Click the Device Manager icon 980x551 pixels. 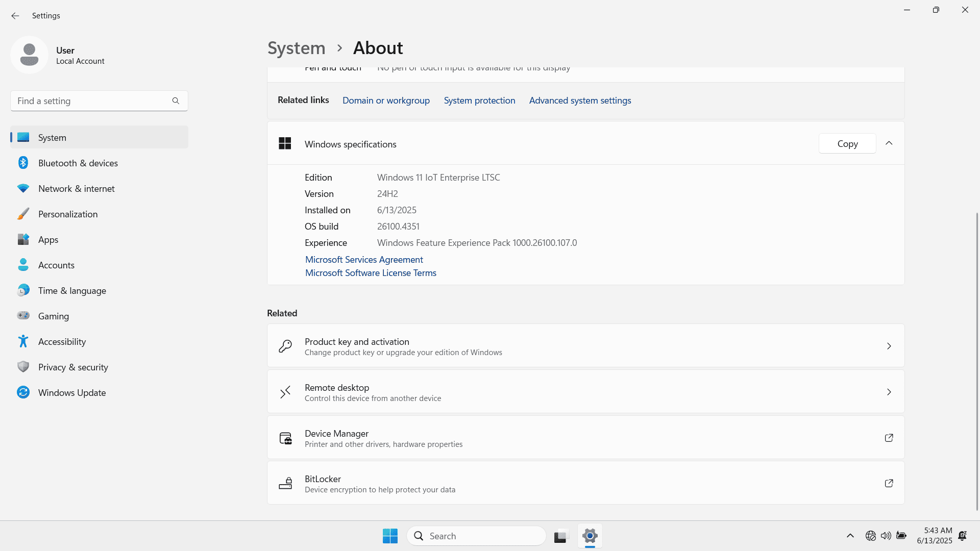285,438
